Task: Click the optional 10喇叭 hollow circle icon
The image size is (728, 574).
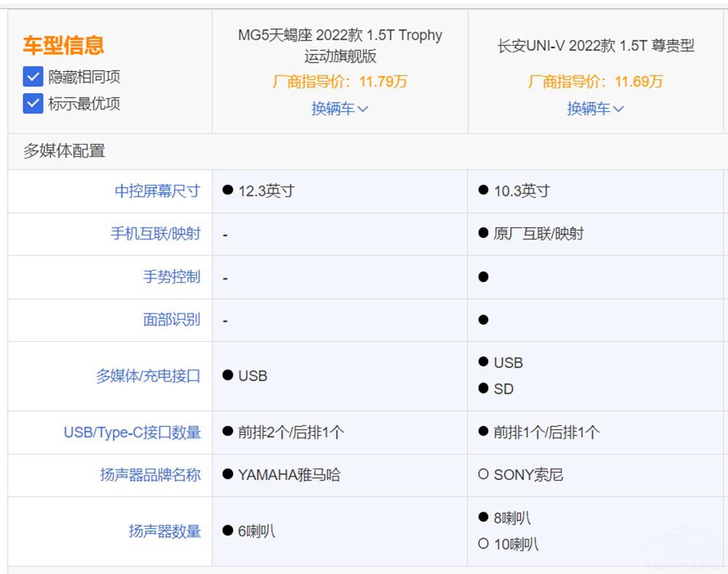Action: tap(483, 544)
